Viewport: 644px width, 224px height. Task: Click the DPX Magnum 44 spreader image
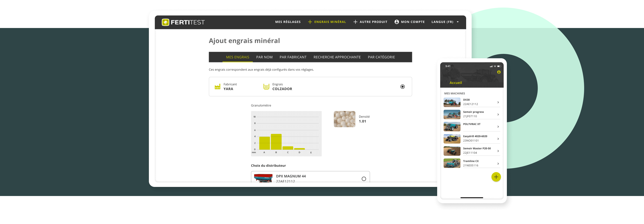263,178
